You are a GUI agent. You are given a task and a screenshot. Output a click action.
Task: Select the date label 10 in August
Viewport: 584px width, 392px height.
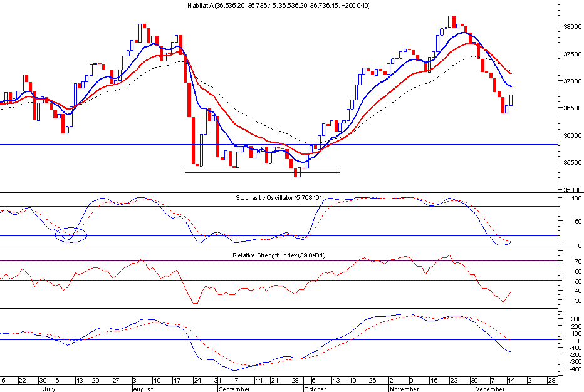click(157, 381)
